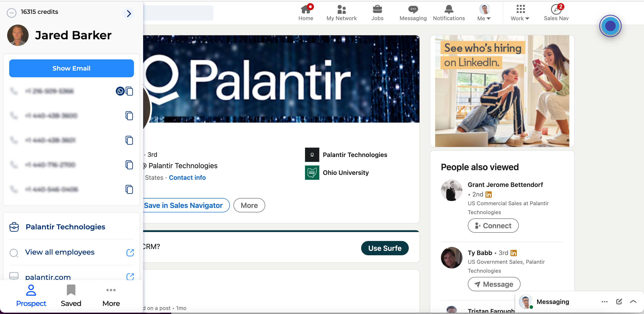Switch to the Prospect tab
Image resolution: width=644 pixels, height=314 pixels.
[31, 296]
